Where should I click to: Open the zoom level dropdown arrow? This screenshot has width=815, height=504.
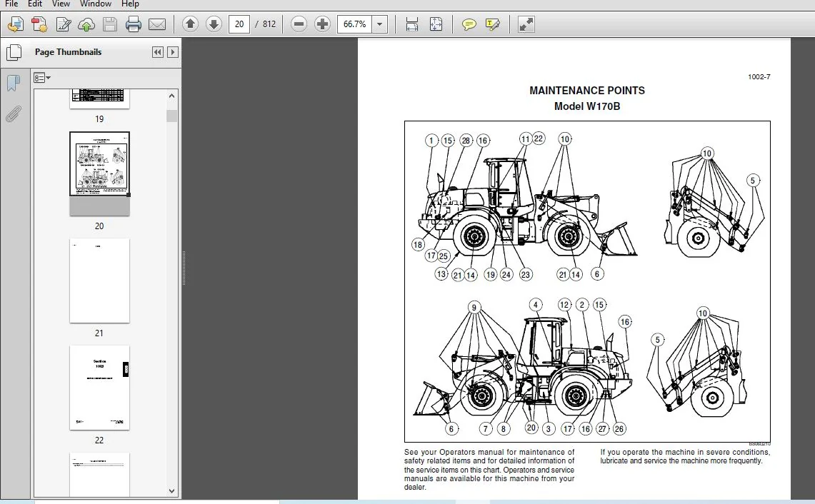pyautogui.click(x=380, y=24)
